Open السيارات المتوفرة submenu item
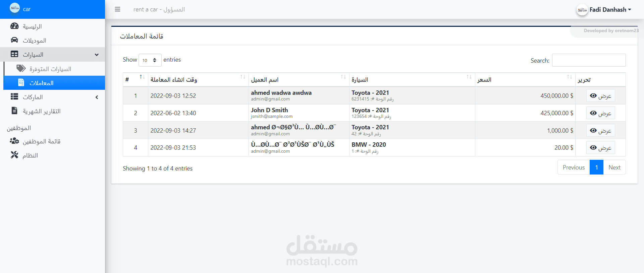The height and width of the screenshot is (273, 644). (x=54, y=69)
